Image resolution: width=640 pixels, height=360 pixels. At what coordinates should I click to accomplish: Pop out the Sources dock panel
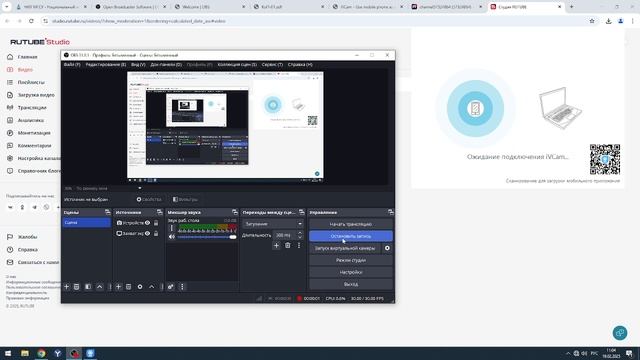click(x=160, y=212)
